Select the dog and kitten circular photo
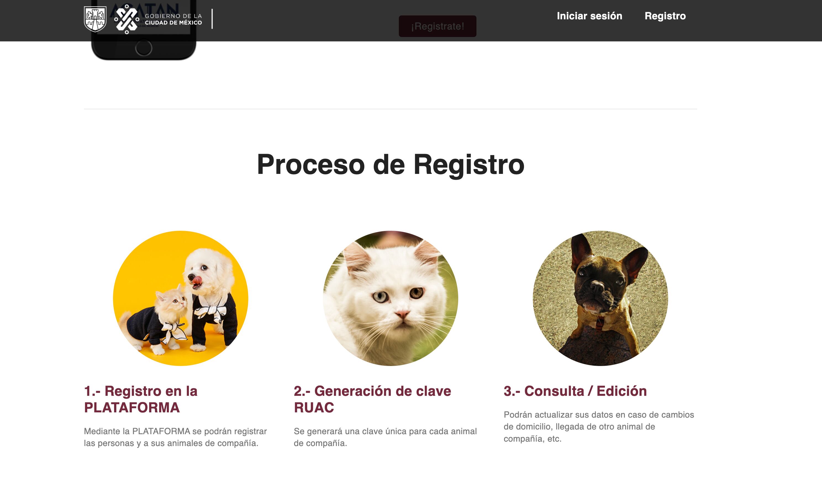Screen dimensions: 822x504 pos(180,298)
